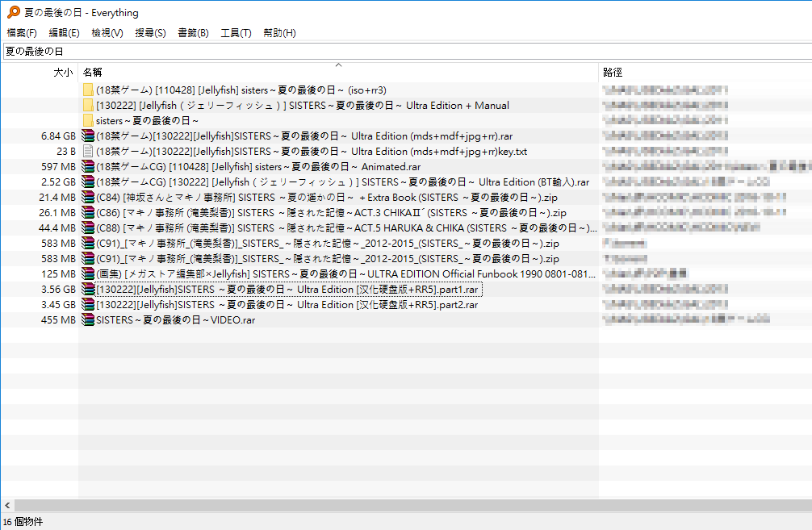The height and width of the screenshot is (530, 812).
Task: Click the '44.4 MB' size cell
Action: pyautogui.click(x=57, y=227)
